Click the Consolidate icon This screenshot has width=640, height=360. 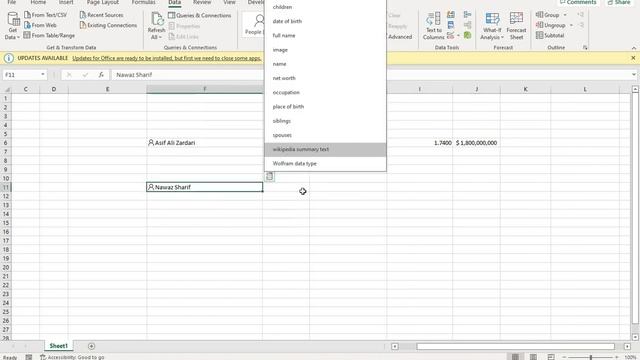[x=467, y=15]
